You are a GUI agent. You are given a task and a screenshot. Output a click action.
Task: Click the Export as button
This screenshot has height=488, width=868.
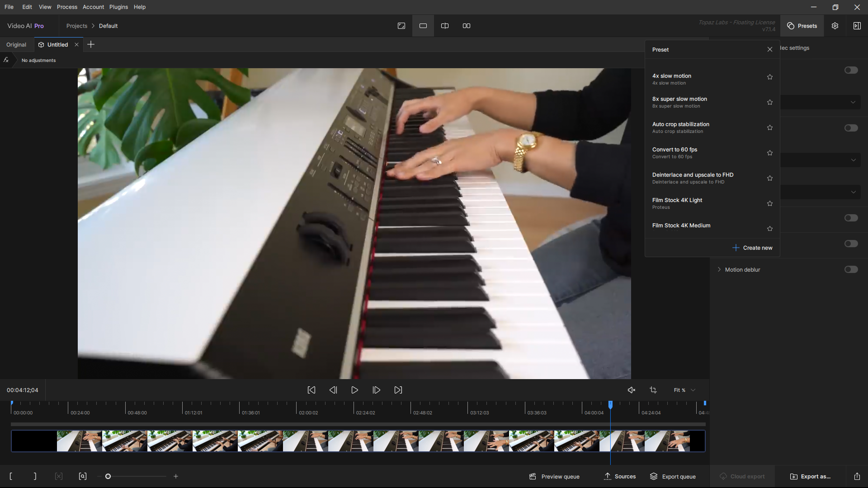tap(810, 476)
